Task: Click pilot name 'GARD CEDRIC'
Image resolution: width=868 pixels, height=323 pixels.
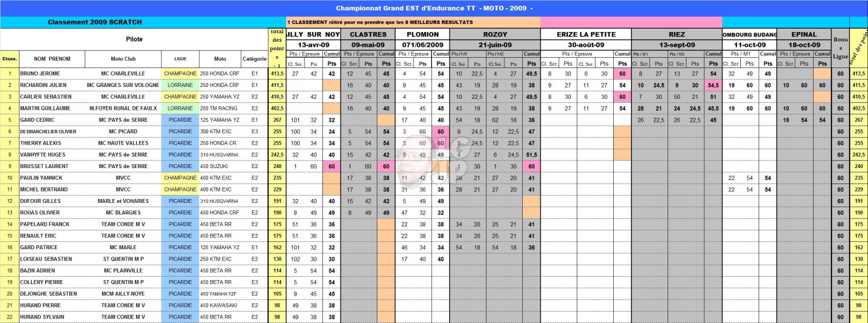Action: pyautogui.click(x=37, y=120)
